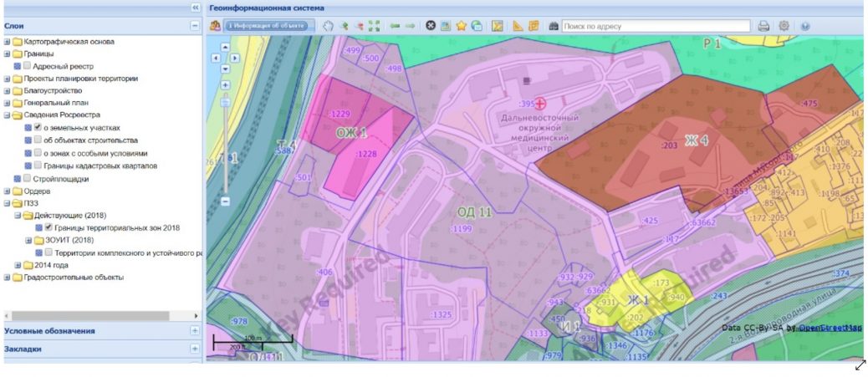This screenshot has width=868, height=377.
Task: Expand the 'Условные обозначения' panel
Action: pyautogui.click(x=195, y=330)
